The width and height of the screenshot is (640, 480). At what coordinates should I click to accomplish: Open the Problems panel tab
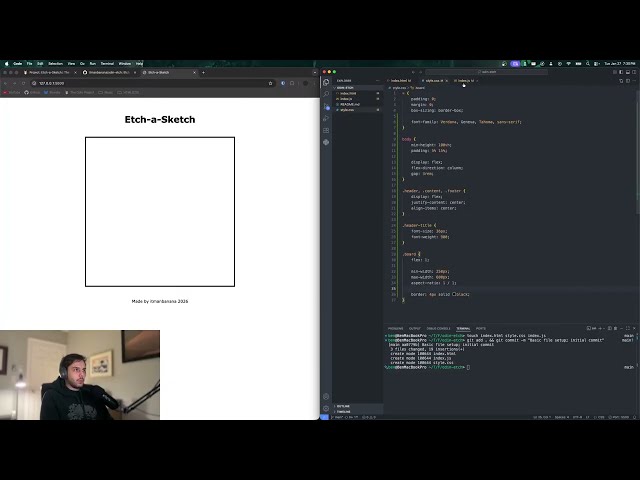pyautogui.click(x=395, y=329)
